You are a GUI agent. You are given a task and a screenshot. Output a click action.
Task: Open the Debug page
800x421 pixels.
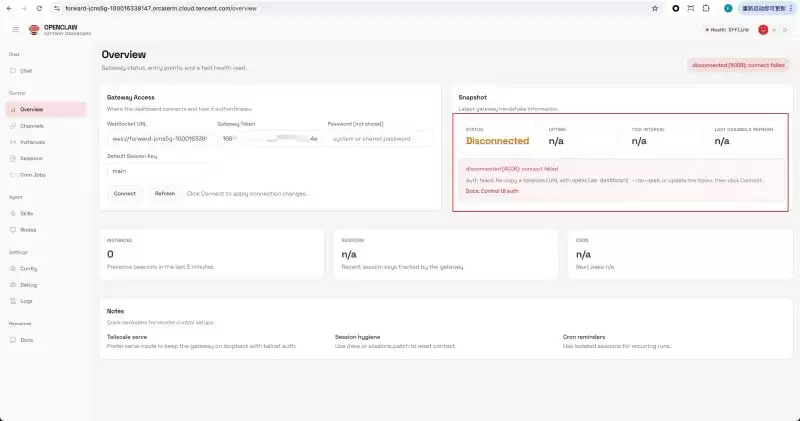click(46, 285)
